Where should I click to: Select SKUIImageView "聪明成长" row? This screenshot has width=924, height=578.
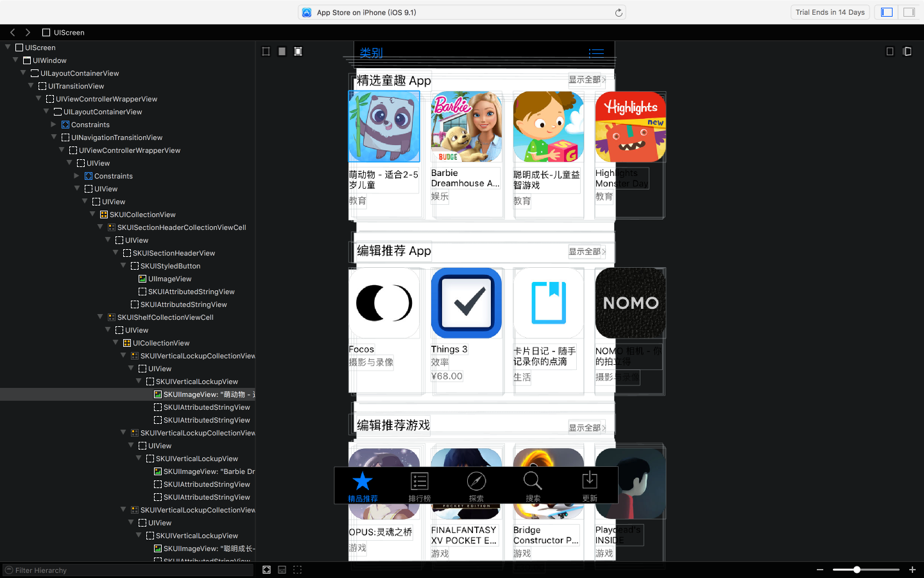click(128, 548)
